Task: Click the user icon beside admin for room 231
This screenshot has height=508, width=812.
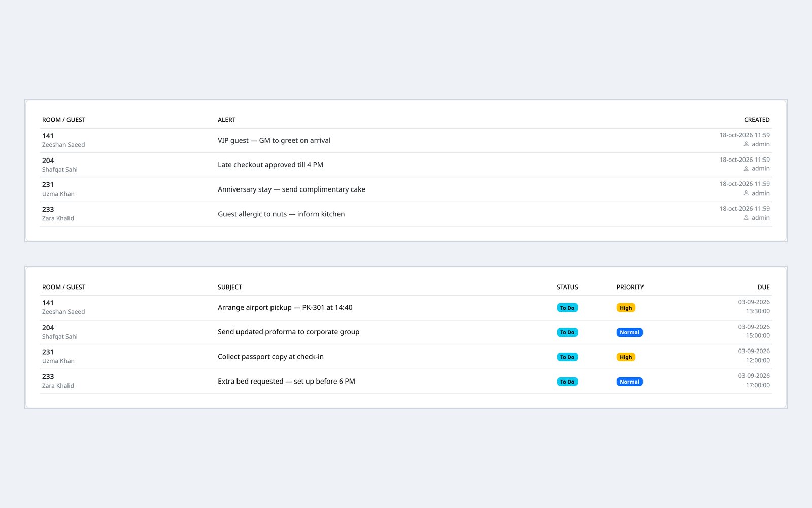Action: coord(746,193)
